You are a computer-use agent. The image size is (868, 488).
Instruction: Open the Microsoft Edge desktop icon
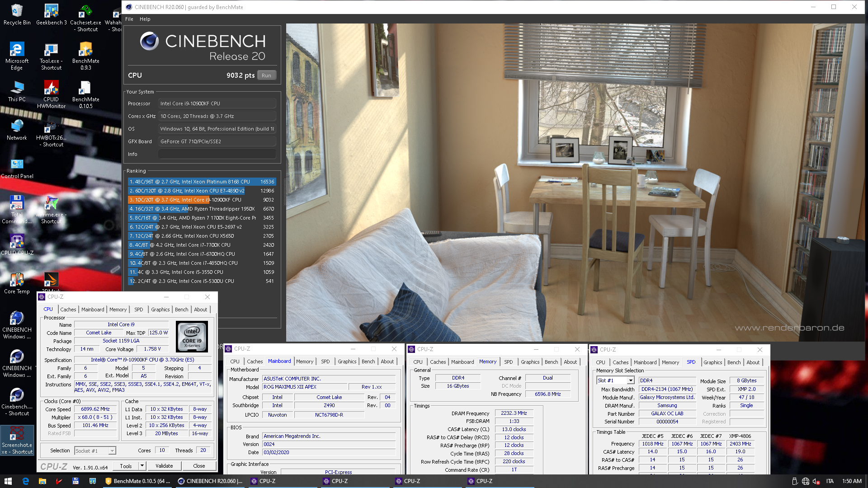point(17,56)
